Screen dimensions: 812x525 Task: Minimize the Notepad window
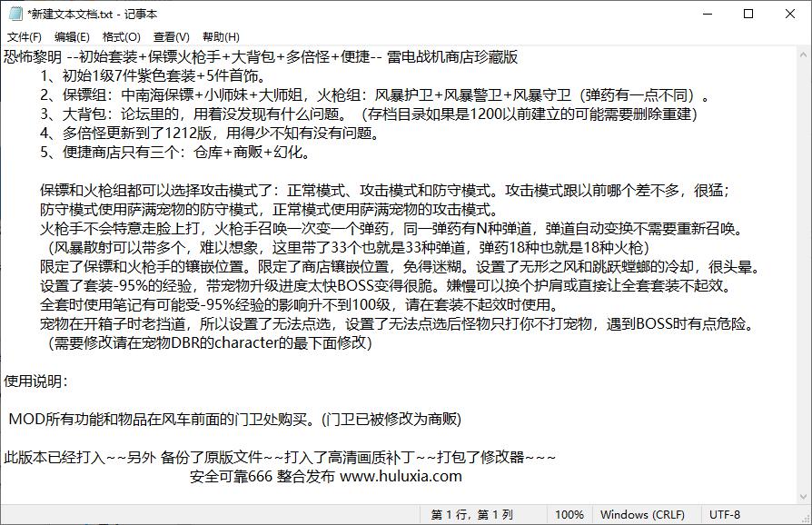click(708, 14)
